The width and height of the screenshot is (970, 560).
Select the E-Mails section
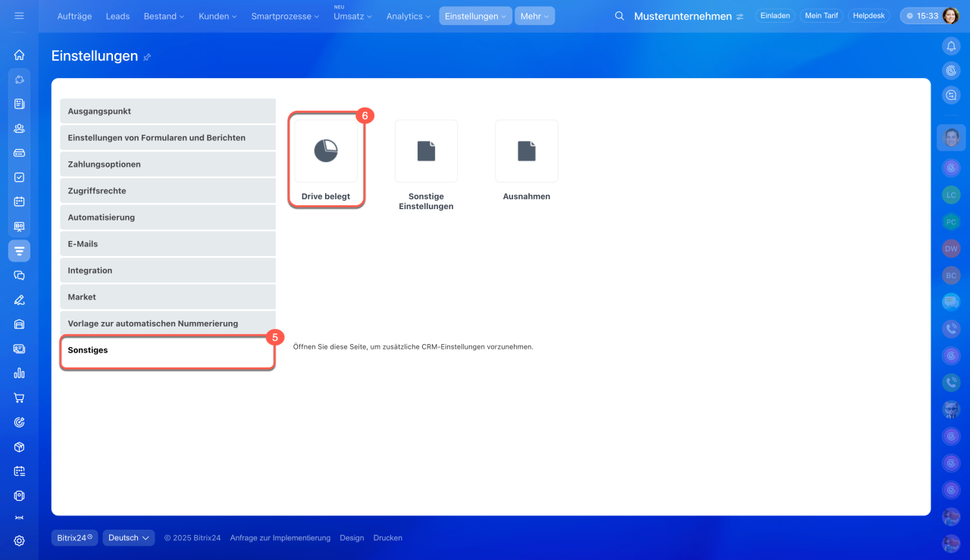167,244
